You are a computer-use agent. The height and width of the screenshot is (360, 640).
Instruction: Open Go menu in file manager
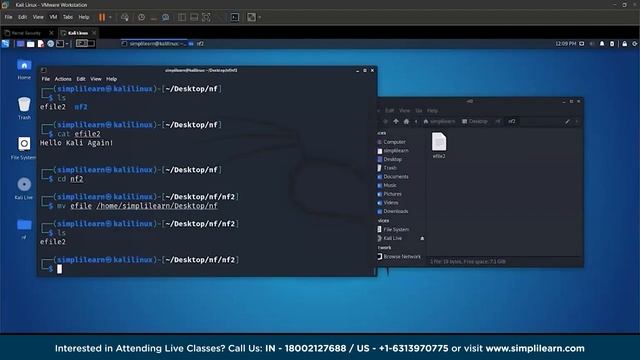419,111
